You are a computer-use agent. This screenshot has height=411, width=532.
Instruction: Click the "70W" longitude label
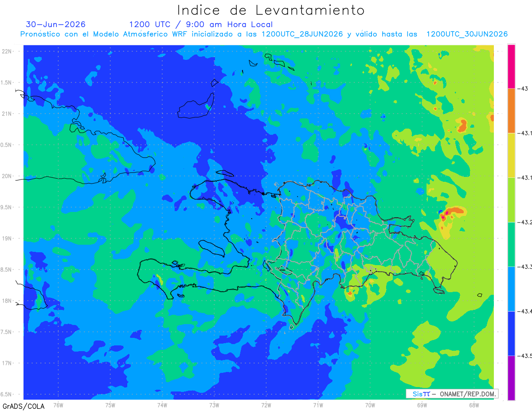click(x=370, y=405)
